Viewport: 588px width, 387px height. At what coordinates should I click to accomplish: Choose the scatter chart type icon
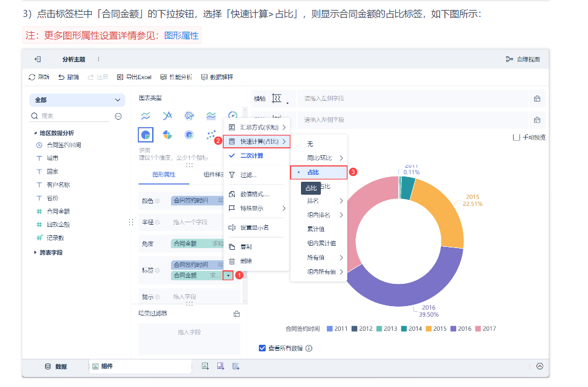[211, 134]
